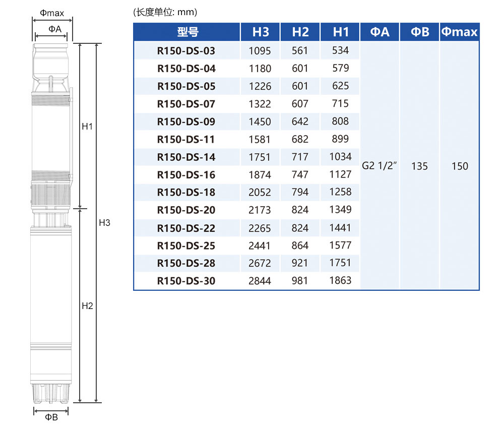Viewport: 504px width, 435px height.
Task: Click the Φmax label above the pump
Action: coord(51,13)
